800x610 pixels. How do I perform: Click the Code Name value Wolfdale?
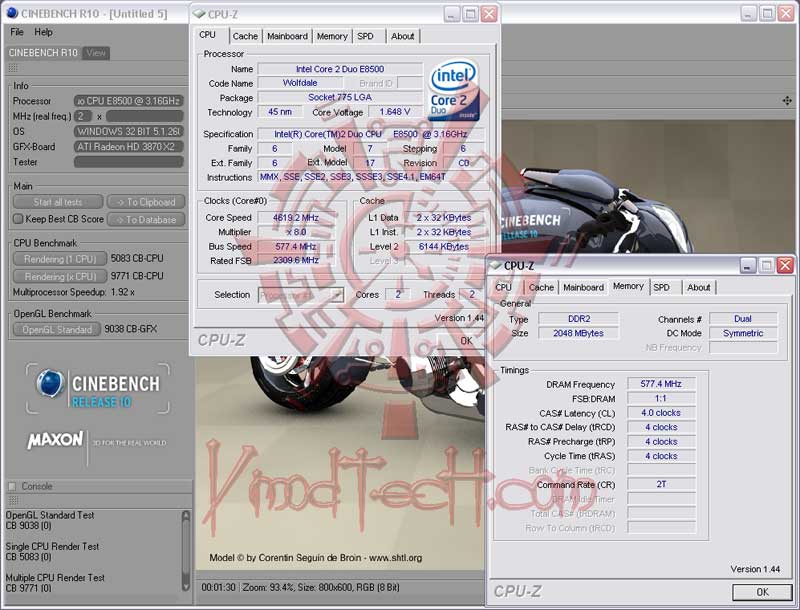(300, 83)
